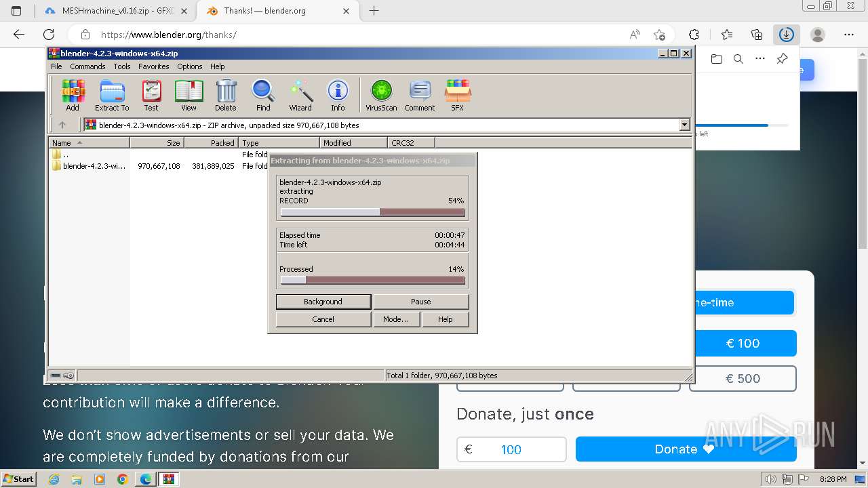Click the Background button in extraction dialog
The width and height of the screenshot is (868, 488).
(323, 302)
